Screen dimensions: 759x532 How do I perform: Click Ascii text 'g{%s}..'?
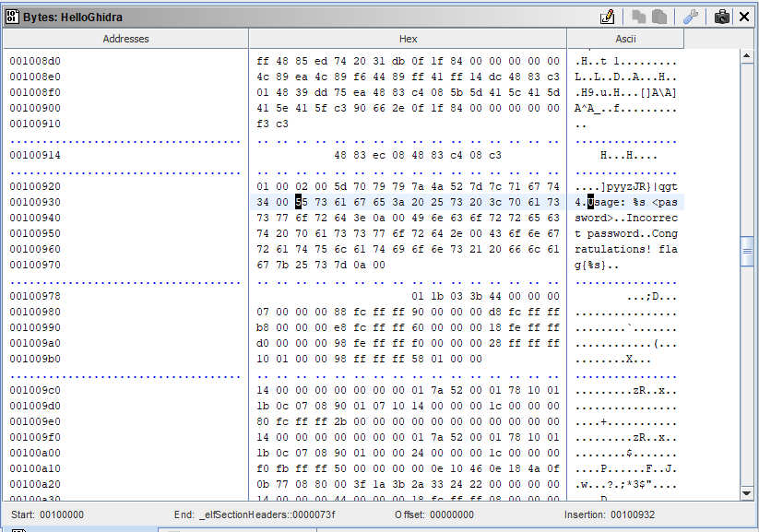pos(597,265)
